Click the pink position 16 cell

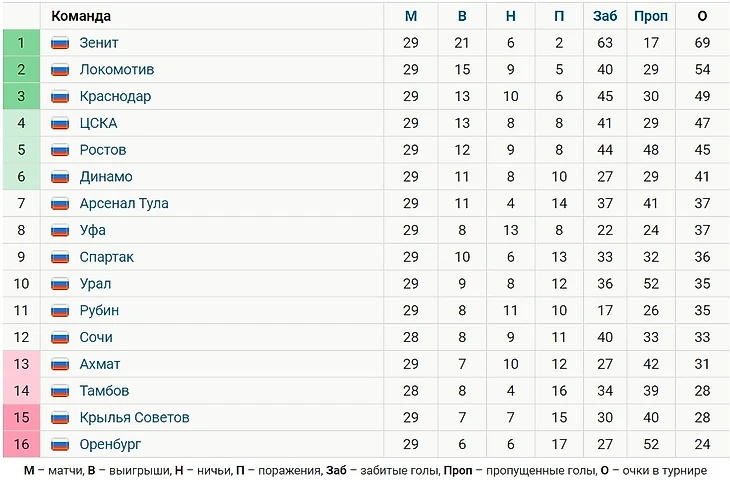(x=21, y=444)
